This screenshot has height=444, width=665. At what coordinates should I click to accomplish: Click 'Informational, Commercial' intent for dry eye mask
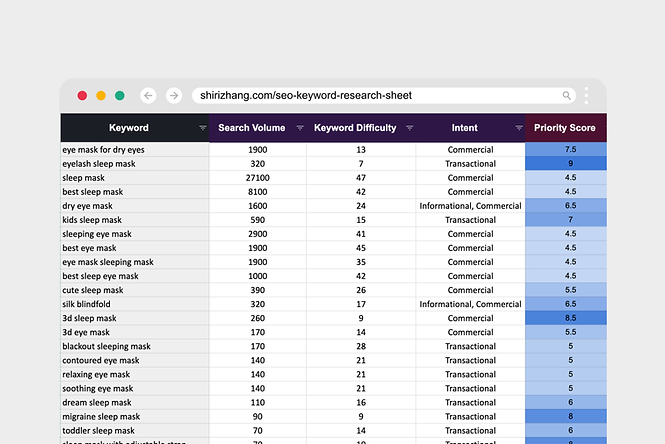[470, 206]
